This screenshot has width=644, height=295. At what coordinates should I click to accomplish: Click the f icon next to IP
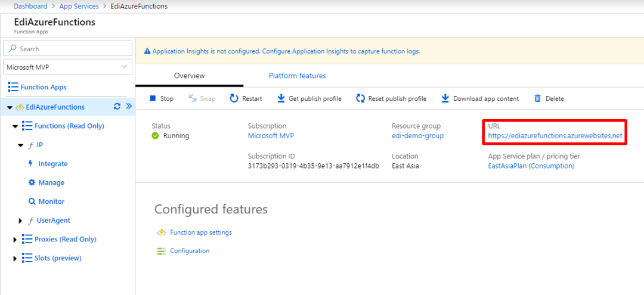(30, 145)
